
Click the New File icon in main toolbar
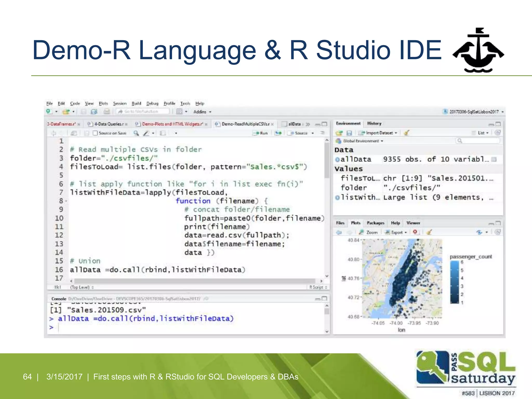49,111
